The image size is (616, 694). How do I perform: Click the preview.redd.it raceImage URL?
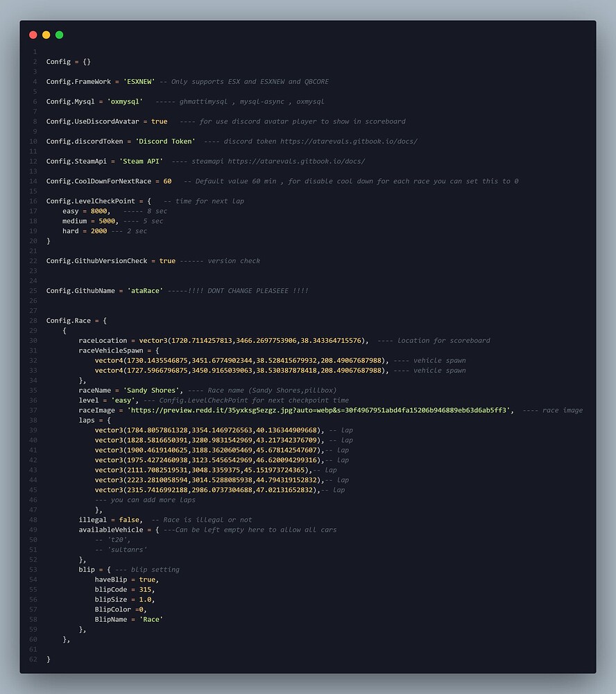pyautogui.click(x=318, y=410)
